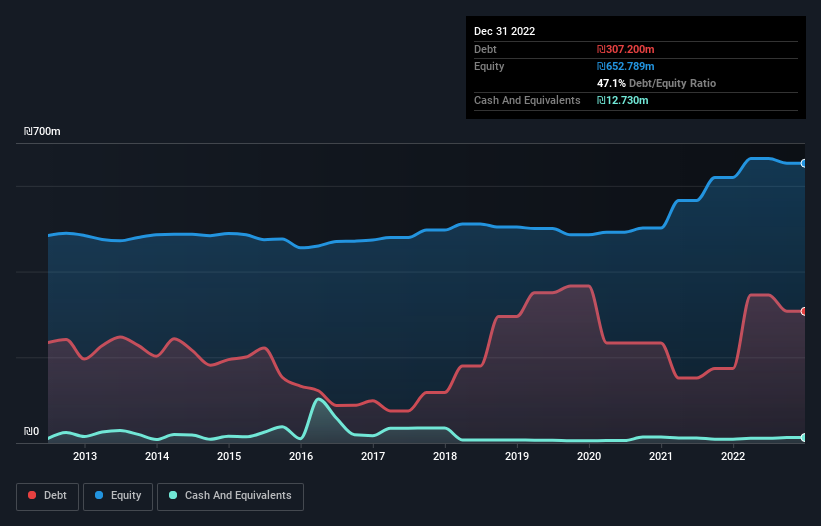The width and height of the screenshot is (821, 526).
Task: Click the ₪652.789m equity value
Action: (626, 66)
